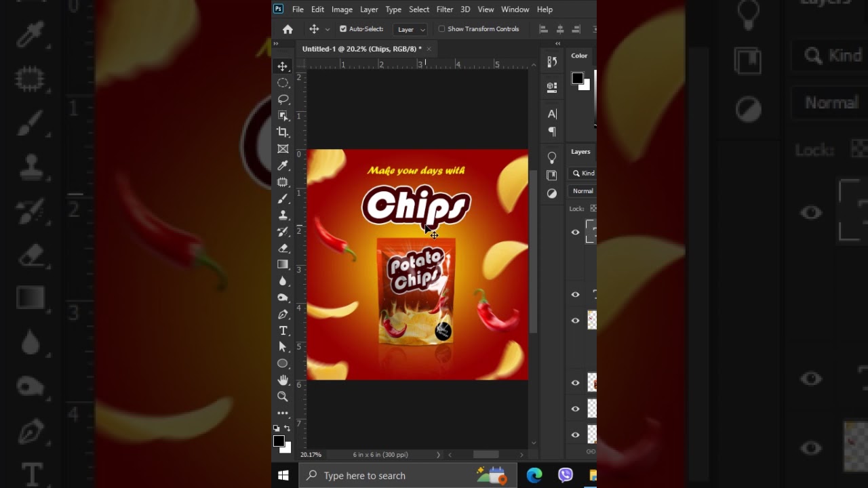Screen dimensions: 868x488
Task: Select the Eyedropper tool
Action: 283,165
